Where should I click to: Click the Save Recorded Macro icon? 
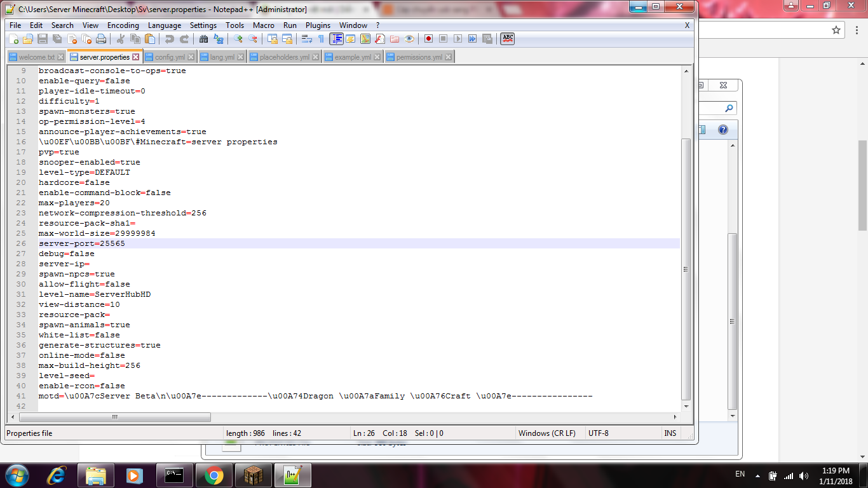pyautogui.click(x=487, y=39)
